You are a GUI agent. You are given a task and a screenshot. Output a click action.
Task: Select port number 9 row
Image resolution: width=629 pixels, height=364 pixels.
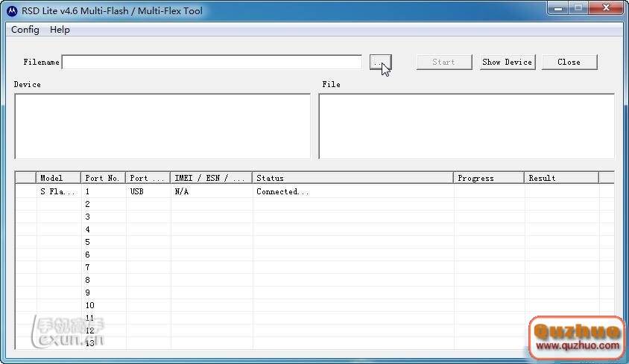(314, 293)
